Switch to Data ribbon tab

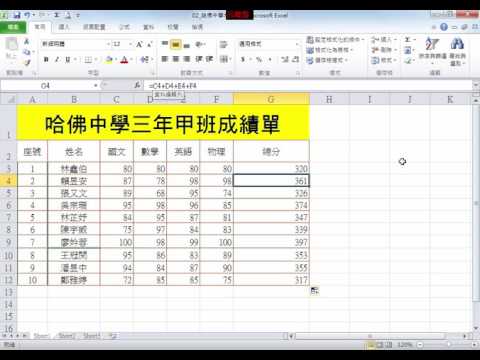(149, 27)
